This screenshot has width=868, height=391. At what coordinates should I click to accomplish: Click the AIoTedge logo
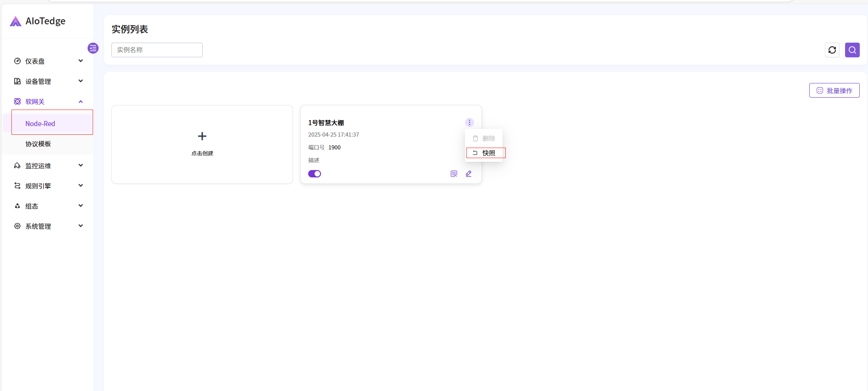pos(38,21)
